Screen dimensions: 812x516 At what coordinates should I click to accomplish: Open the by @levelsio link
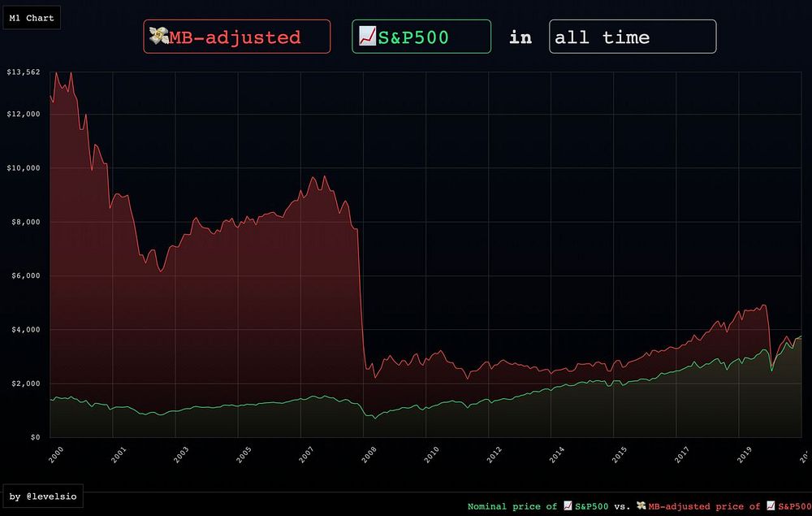click(42, 496)
